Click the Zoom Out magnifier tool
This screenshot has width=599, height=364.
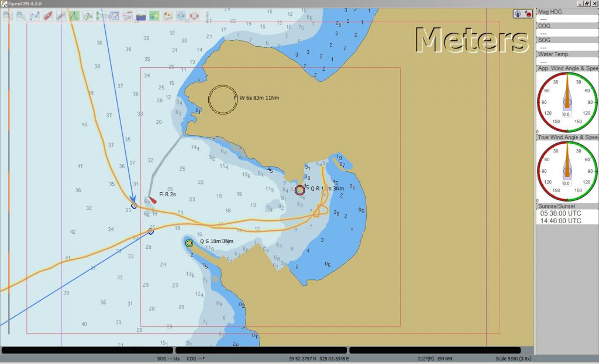pyautogui.click(x=21, y=16)
